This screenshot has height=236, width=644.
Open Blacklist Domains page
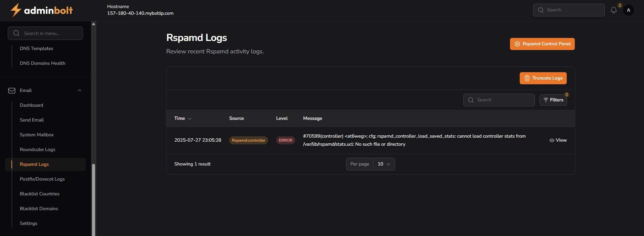pos(39,208)
